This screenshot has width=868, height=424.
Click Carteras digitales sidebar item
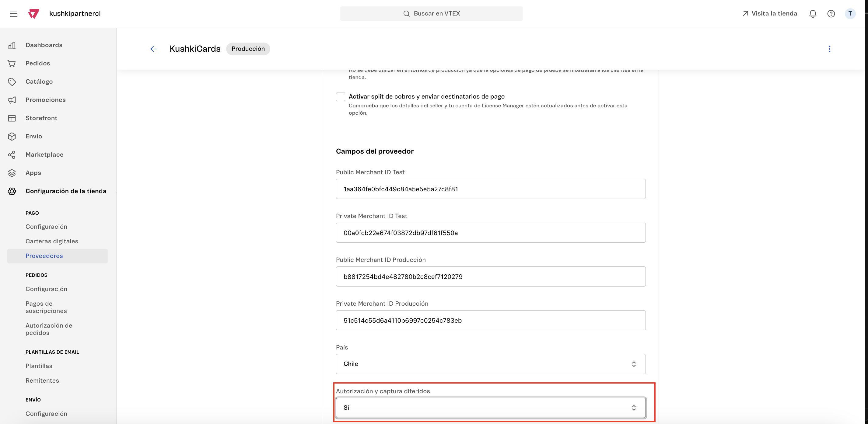click(x=51, y=241)
